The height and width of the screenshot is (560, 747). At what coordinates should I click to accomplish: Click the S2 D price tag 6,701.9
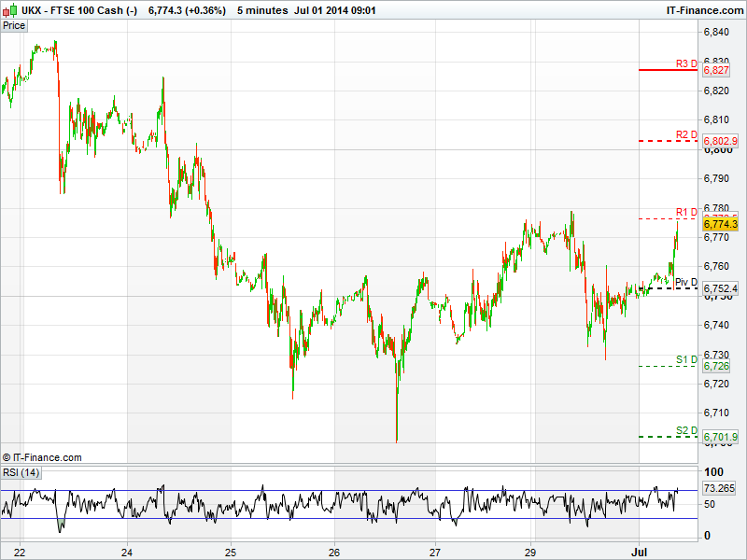click(x=720, y=437)
